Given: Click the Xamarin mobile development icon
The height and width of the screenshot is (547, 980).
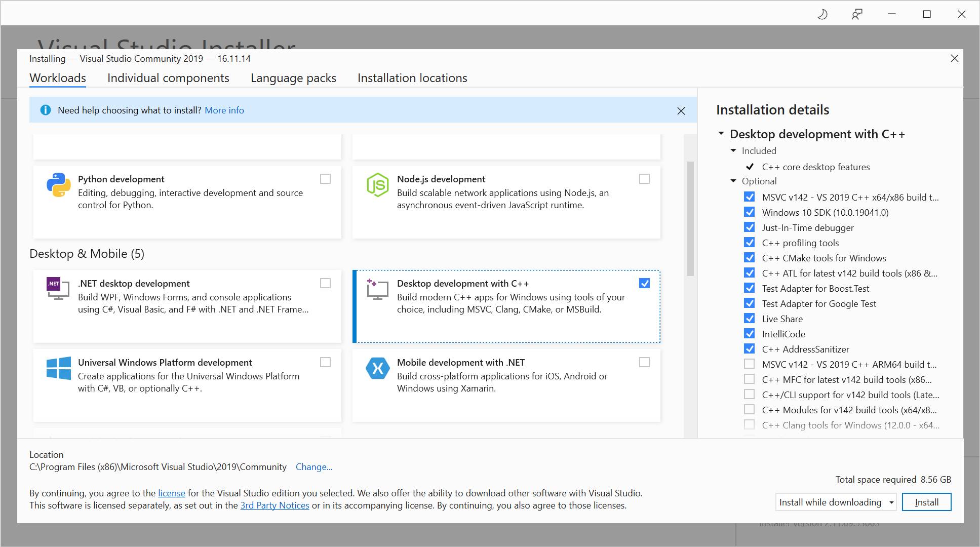Looking at the screenshot, I should click(377, 368).
